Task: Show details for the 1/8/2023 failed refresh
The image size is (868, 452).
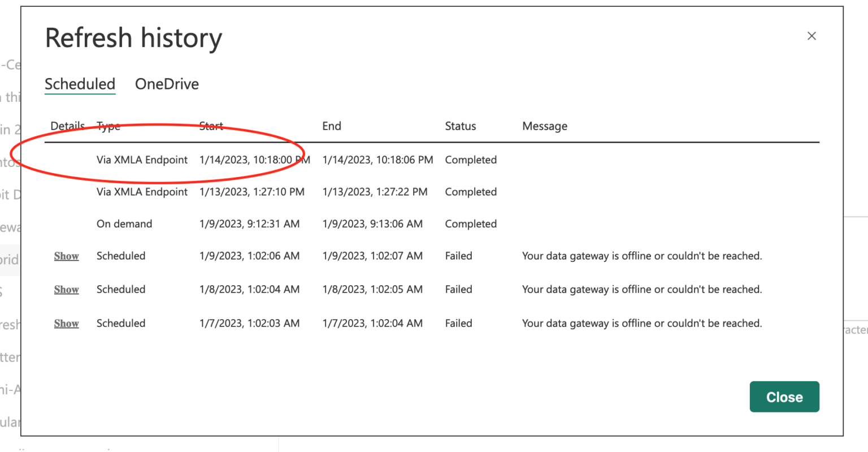Action: point(66,289)
